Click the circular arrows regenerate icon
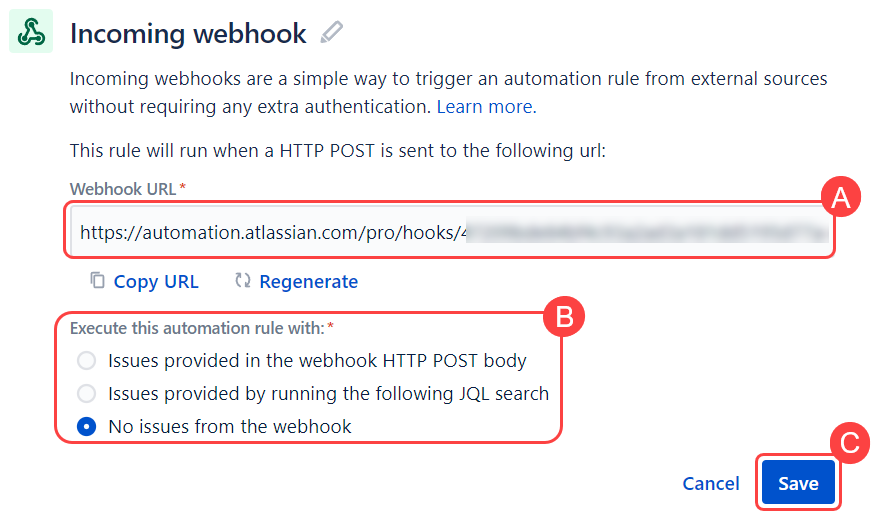 [x=242, y=281]
